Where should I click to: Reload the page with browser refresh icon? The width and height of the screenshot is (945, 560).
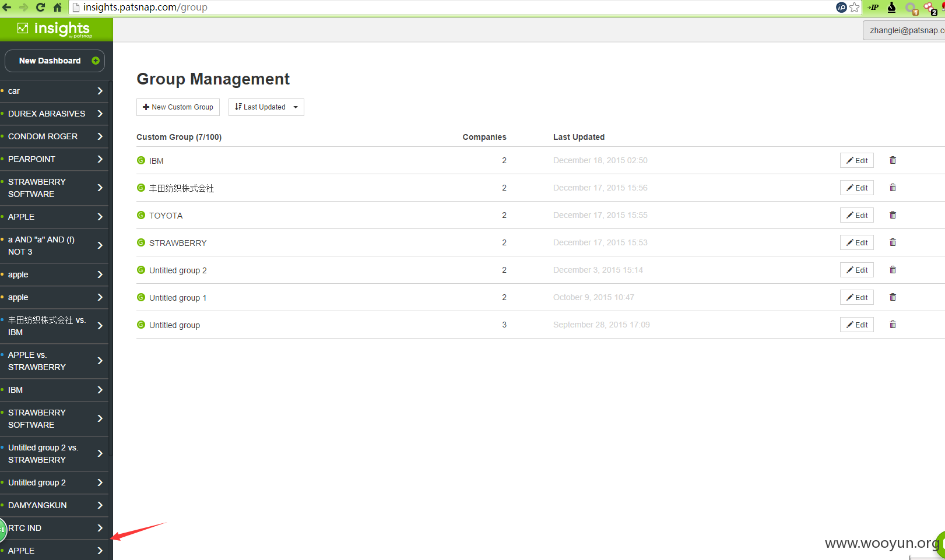[40, 7]
